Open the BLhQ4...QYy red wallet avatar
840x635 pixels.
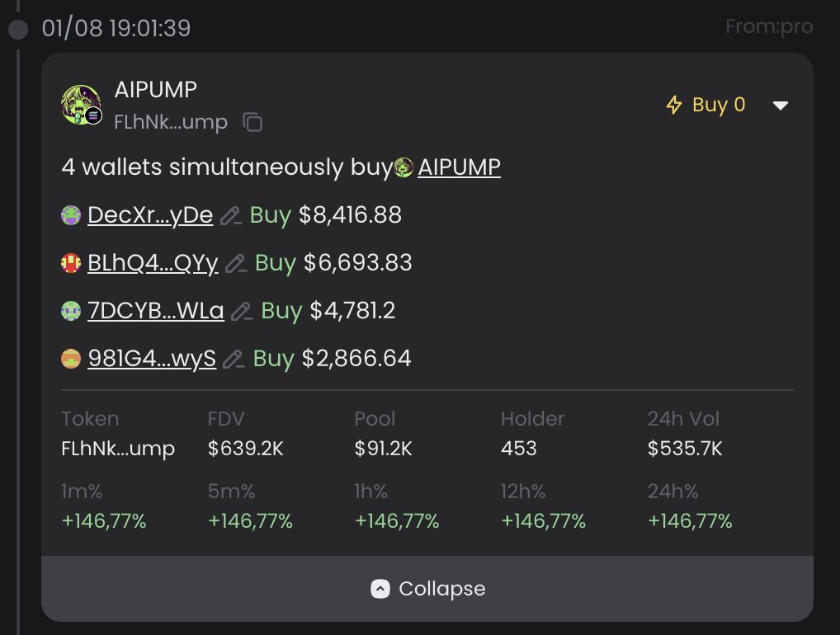point(71,263)
